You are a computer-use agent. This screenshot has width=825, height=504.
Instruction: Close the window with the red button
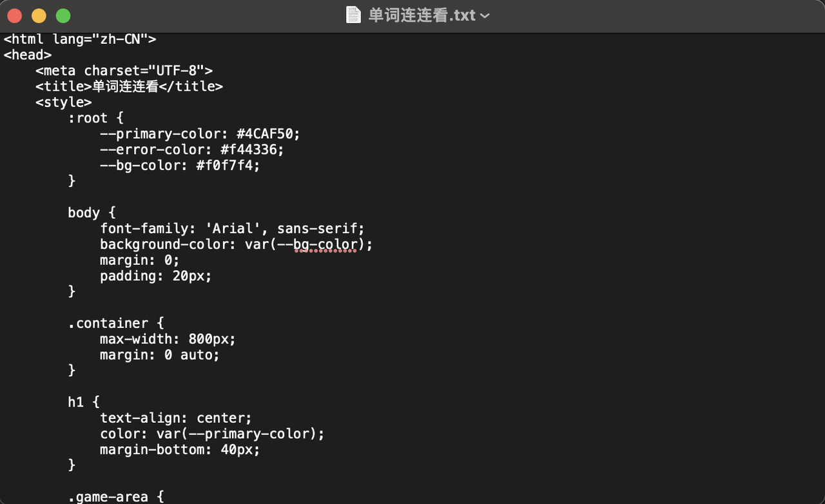14,15
